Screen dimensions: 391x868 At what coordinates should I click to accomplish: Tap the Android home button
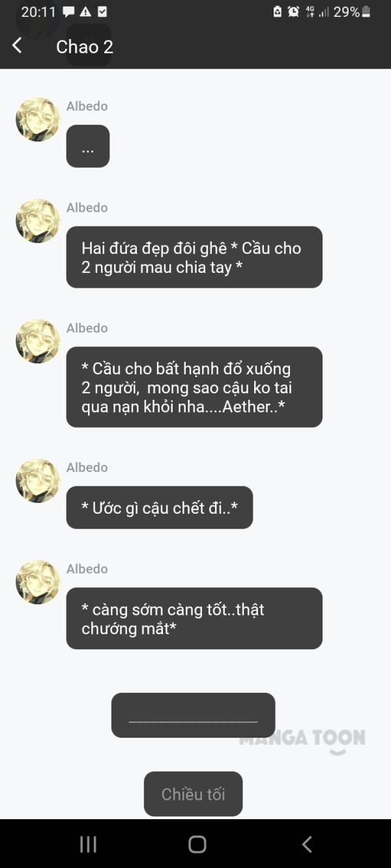pyautogui.click(x=197, y=845)
